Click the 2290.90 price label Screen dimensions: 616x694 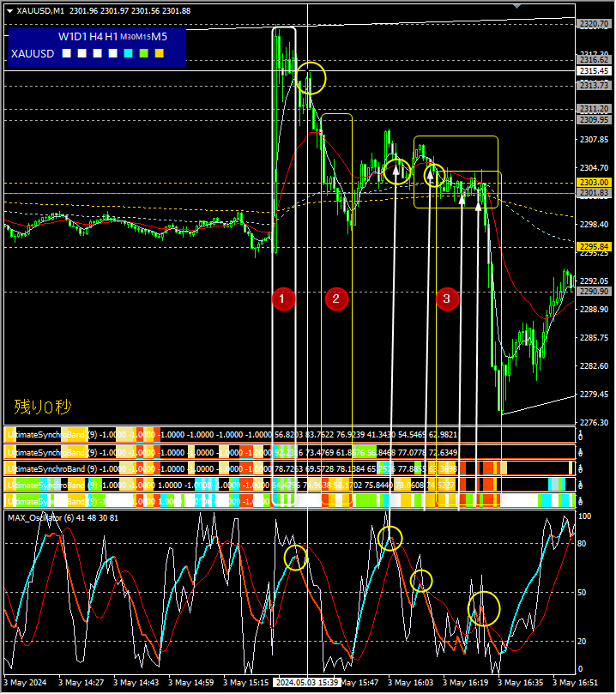click(x=594, y=291)
